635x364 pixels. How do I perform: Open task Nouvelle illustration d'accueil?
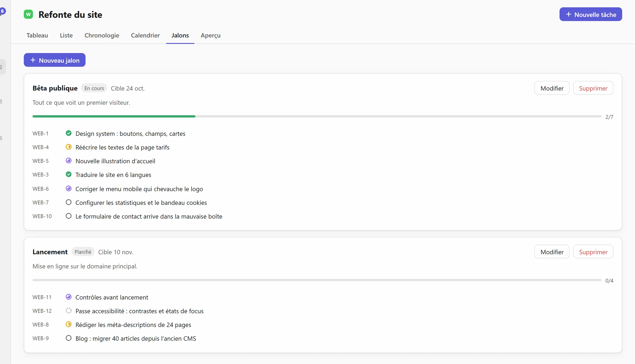pos(115,161)
